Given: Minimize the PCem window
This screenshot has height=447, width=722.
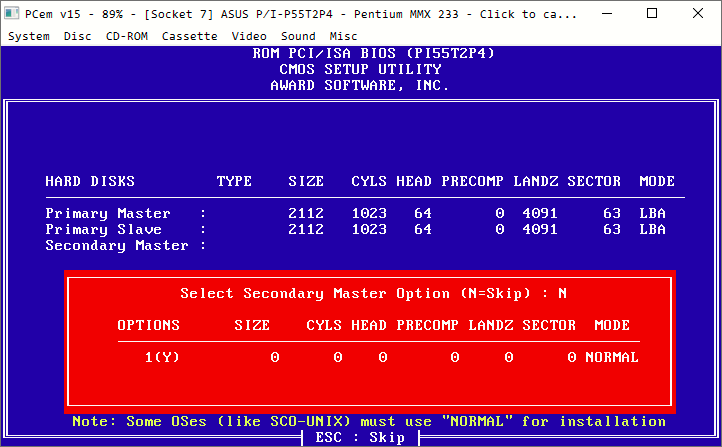Looking at the screenshot, I should tap(607, 13).
